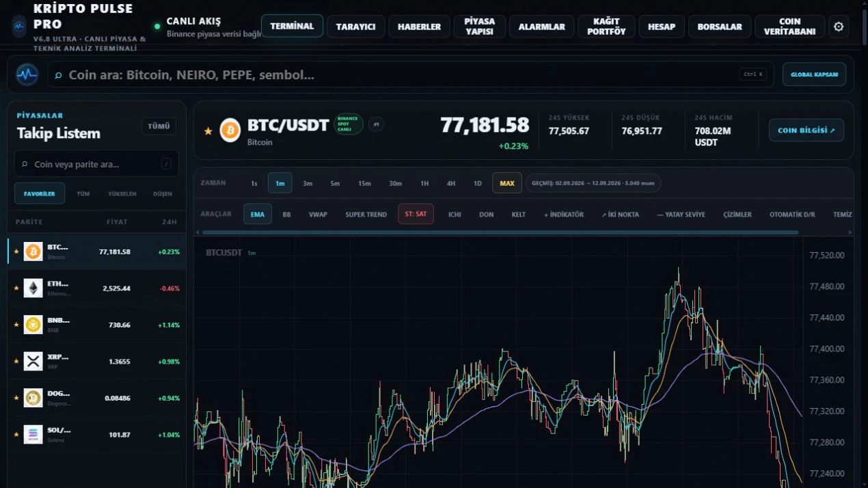868x488 pixels.
Task: Toggle the BB indicator
Action: pyautogui.click(x=287, y=214)
